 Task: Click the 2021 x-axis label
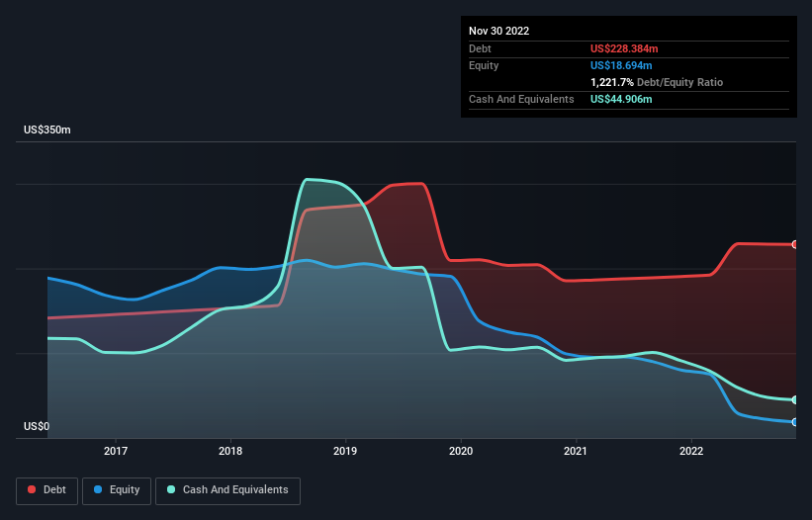click(x=576, y=451)
